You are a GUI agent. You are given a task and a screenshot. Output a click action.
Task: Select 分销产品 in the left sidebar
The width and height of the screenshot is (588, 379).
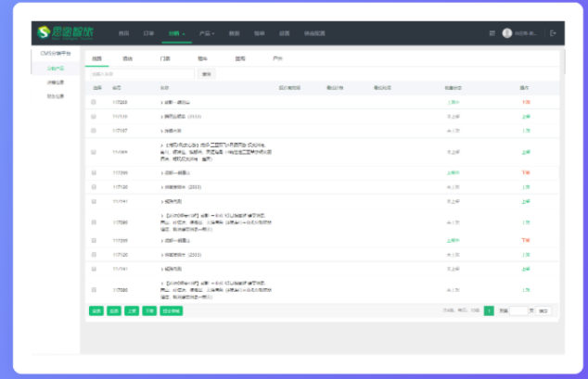[x=57, y=69]
